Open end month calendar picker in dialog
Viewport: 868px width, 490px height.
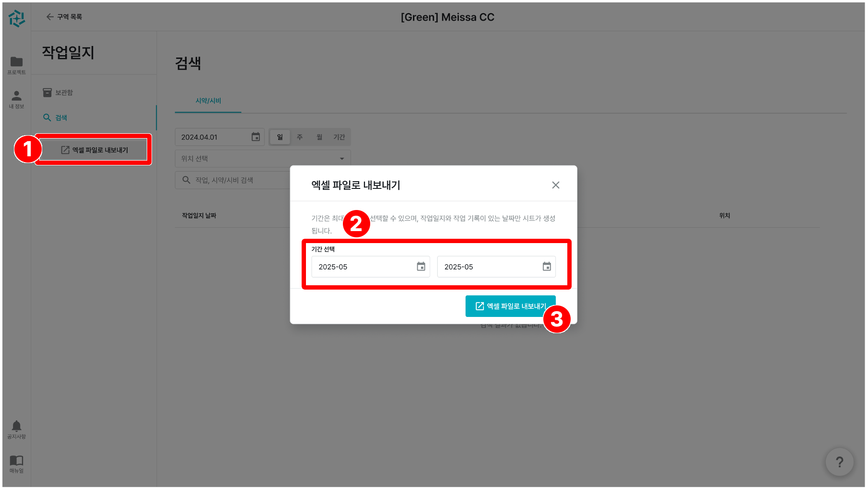(546, 267)
